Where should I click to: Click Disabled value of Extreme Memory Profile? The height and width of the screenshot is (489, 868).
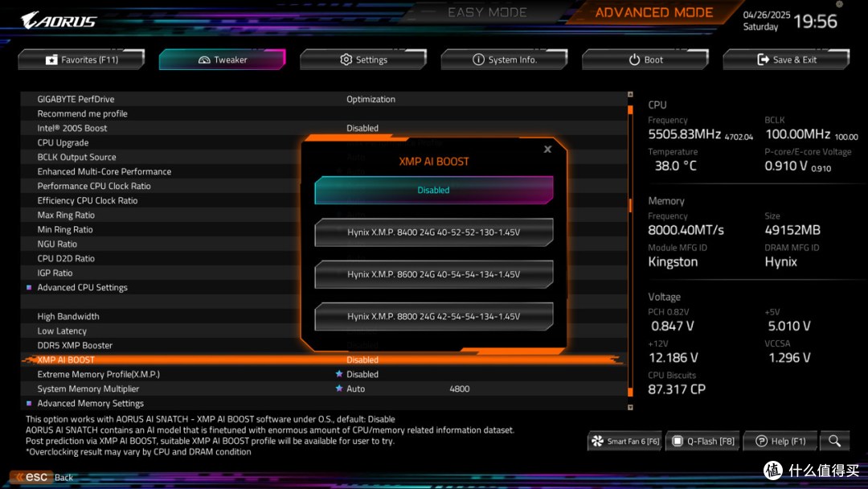tap(362, 374)
